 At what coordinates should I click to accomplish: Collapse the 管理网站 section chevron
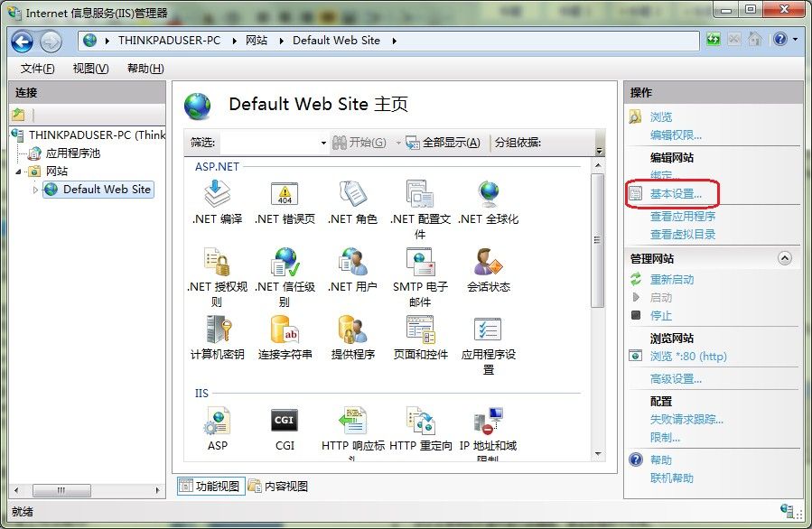[x=785, y=258]
